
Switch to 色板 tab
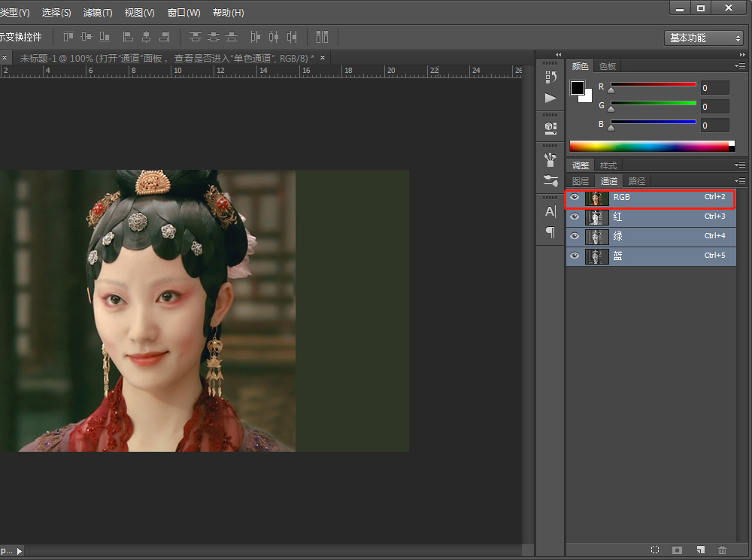tap(607, 66)
